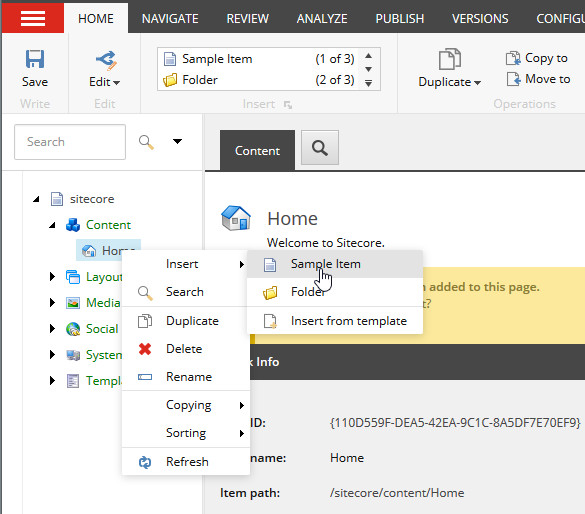The image size is (585, 514).
Task: Open the CONFIGURE ribbon tab
Action: click(560, 18)
